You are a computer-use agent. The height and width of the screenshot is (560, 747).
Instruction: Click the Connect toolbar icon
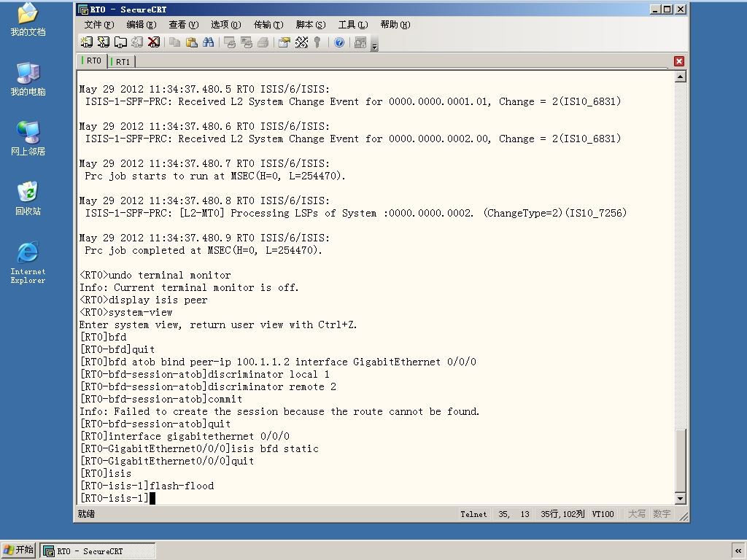point(86,42)
